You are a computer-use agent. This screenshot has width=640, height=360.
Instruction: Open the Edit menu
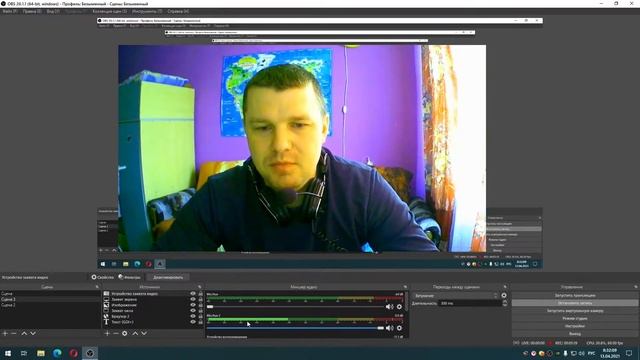click(x=32, y=11)
